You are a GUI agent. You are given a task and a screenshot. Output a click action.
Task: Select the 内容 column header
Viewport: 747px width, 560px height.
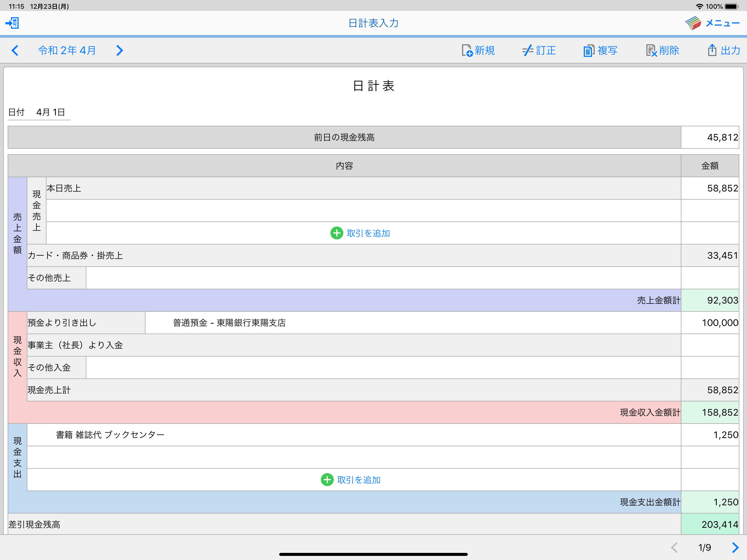pos(345,166)
